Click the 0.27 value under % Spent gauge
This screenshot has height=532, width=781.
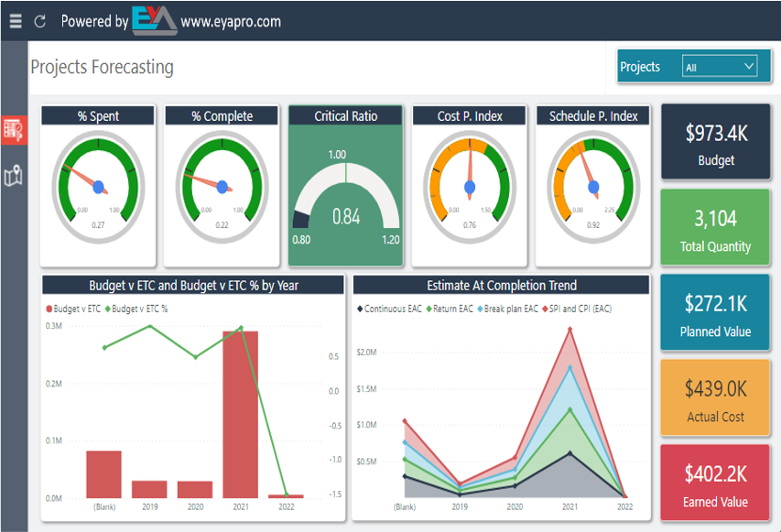click(98, 225)
